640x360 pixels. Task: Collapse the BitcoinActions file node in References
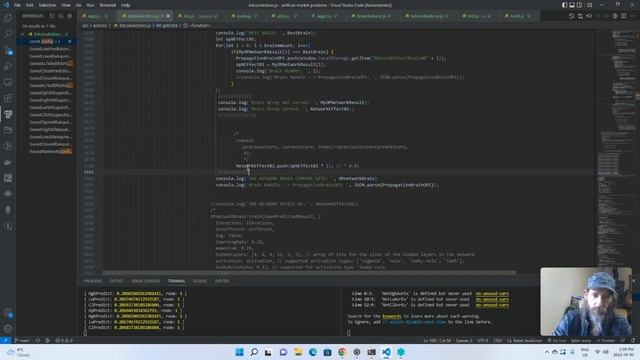click(x=22, y=34)
